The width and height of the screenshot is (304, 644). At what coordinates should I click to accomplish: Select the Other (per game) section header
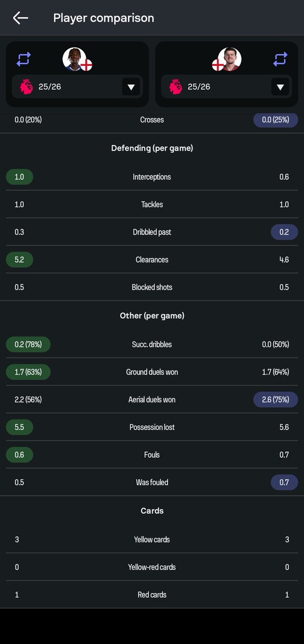[152, 316]
